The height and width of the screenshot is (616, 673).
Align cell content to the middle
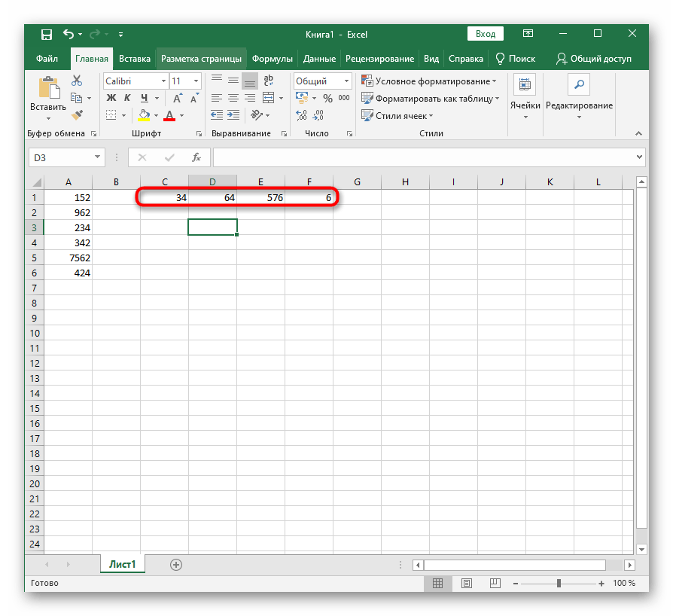233,80
